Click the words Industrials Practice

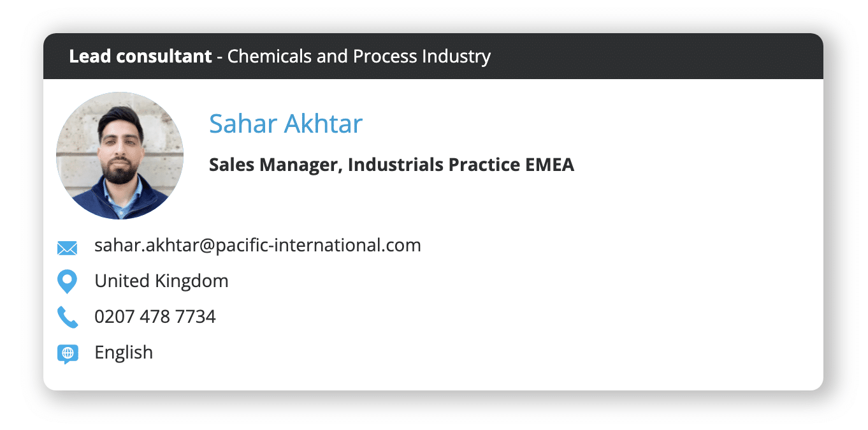click(x=434, y=165)
